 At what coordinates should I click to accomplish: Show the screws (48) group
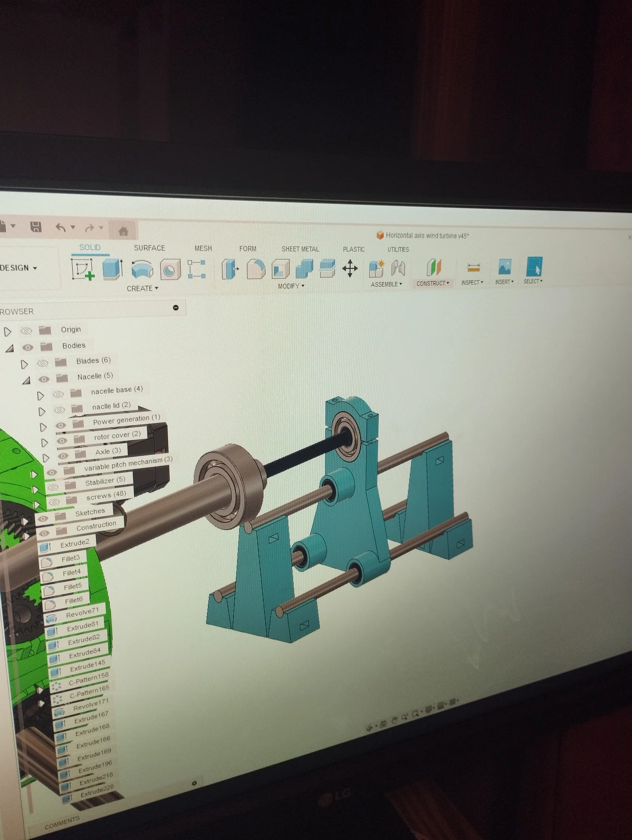pos(55,502)
